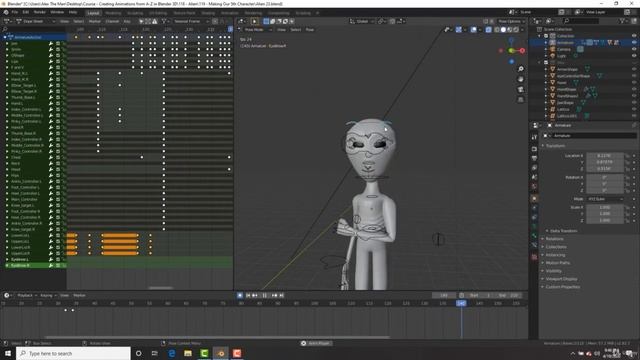
Task: Toggle Show Hidden in Dope Sheet
Action: (148, 21)
